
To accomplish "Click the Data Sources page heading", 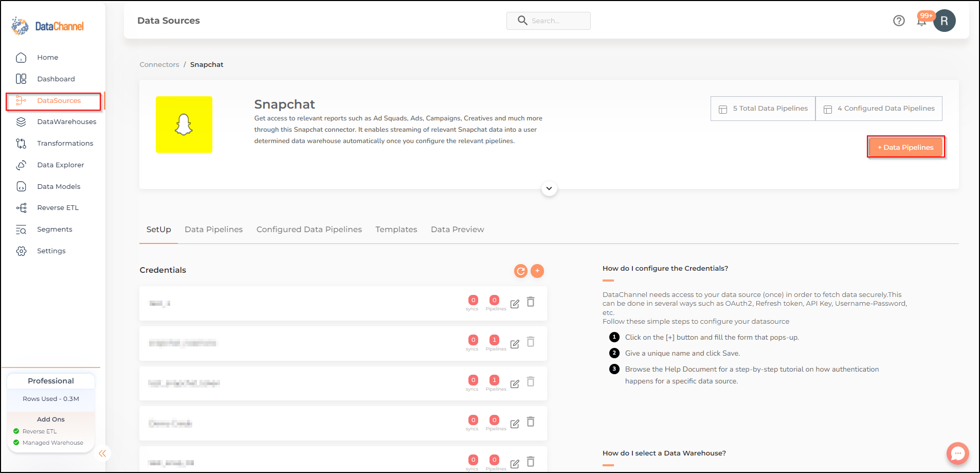I will click(169, 21).
